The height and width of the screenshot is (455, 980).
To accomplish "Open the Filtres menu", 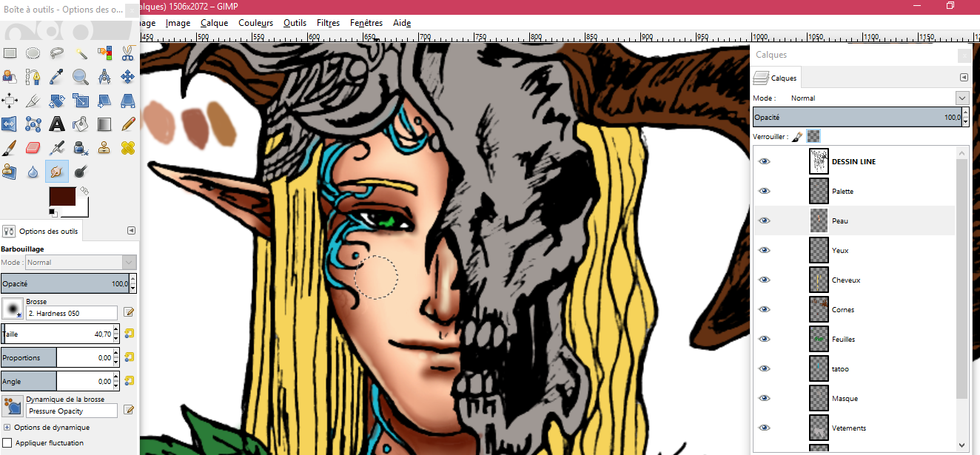I will tap(328, 23).
